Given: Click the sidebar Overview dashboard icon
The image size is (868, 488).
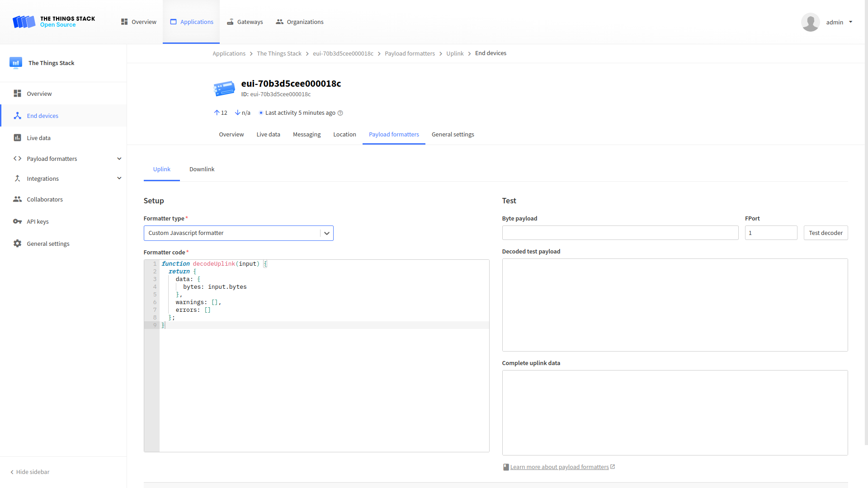Looking at the screenshot, I should pyautogui.click(x=17, y=94).
